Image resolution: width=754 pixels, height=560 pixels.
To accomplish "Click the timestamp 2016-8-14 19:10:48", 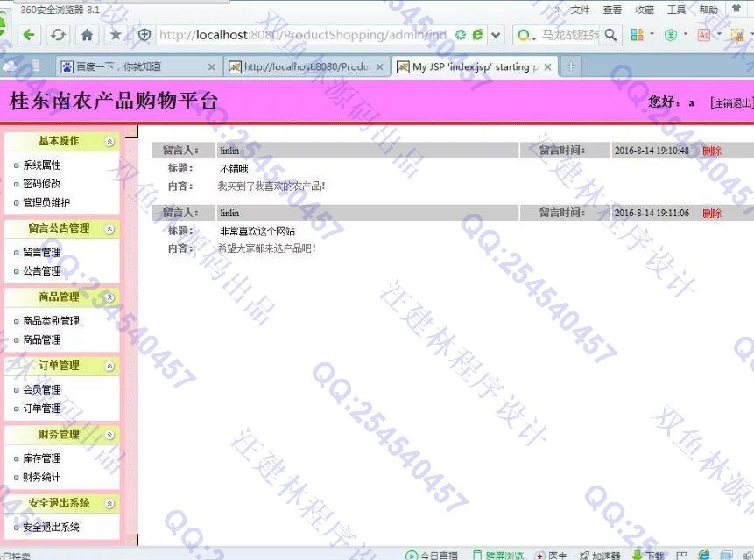I will click(x=652, y=150).
